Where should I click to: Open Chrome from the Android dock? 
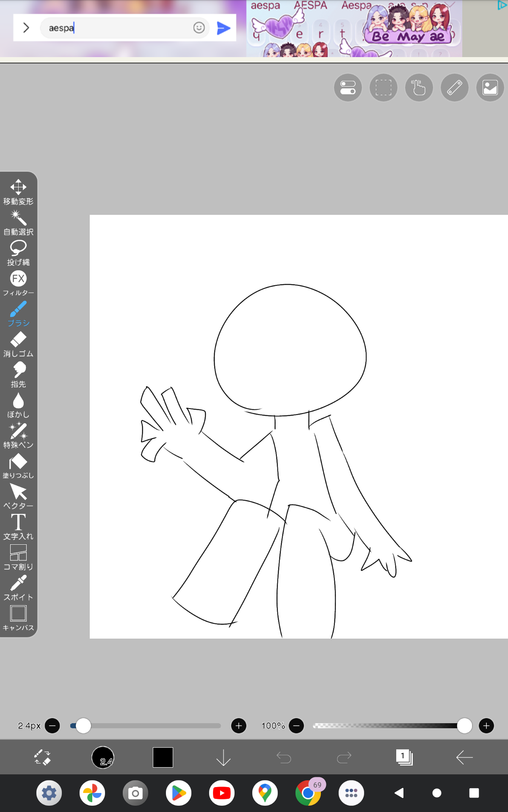pyautogui.click(x=308, y=793)
